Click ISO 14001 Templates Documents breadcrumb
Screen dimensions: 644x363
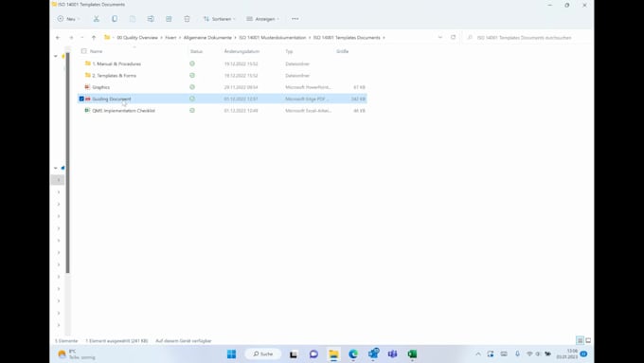click(347, 37)
